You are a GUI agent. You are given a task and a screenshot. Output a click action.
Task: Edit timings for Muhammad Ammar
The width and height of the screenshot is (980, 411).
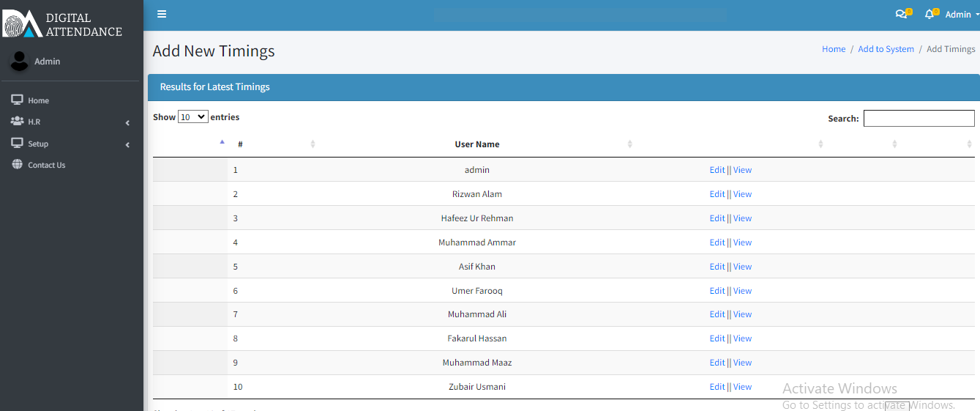point(717,242)
